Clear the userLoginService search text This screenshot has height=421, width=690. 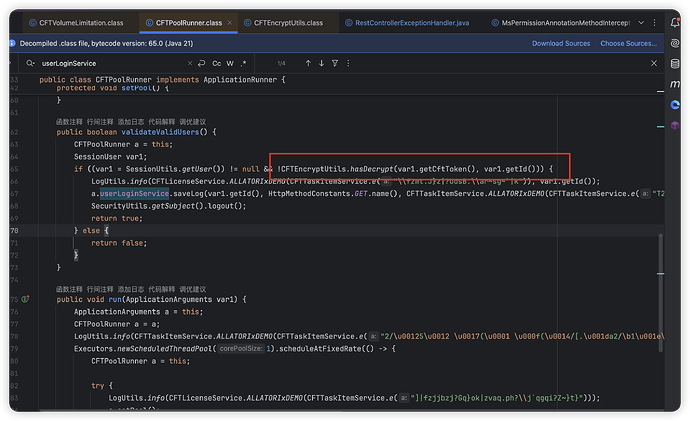tap(190, 63)
